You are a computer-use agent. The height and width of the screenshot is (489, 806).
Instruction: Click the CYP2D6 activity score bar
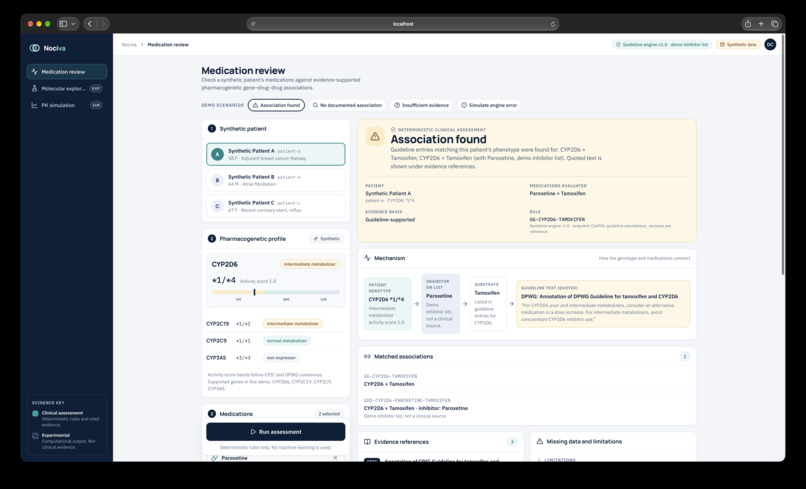276,292
